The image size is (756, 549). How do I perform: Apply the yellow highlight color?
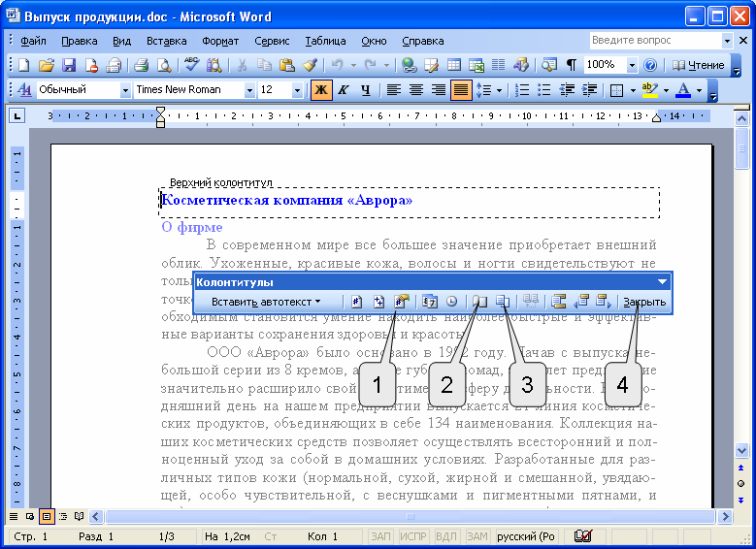pos(650,89)
